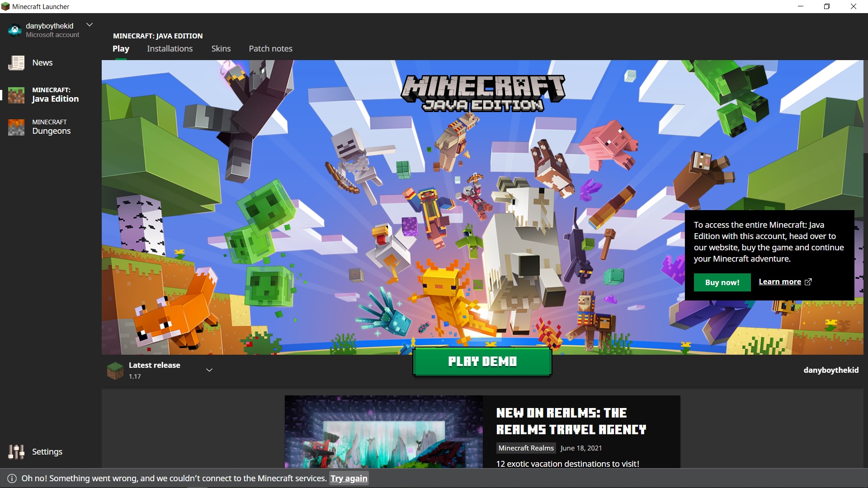Switch to the Installations tab
The height and width of the screenshot is (488, 868).
tap(170, 49)
